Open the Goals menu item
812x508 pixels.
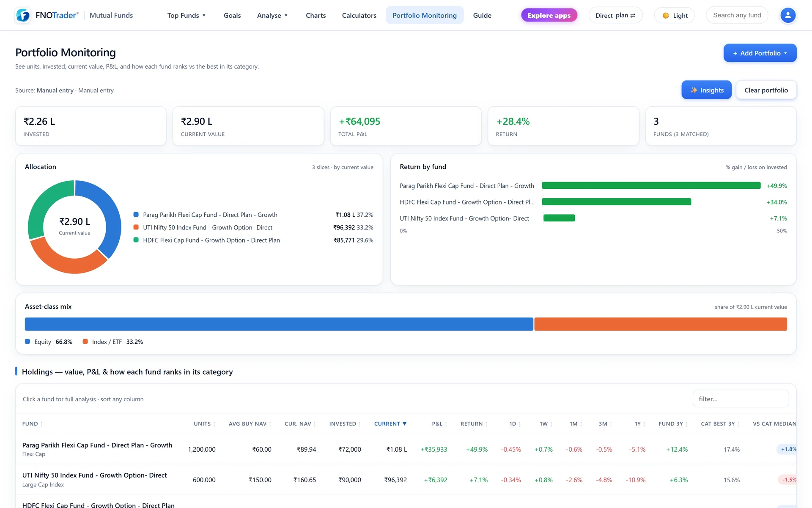pyautogui.click(x=232, y=15)
